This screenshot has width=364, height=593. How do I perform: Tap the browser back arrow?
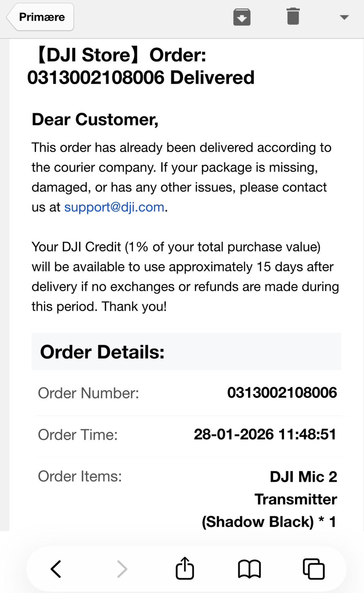tap(56, 569)
